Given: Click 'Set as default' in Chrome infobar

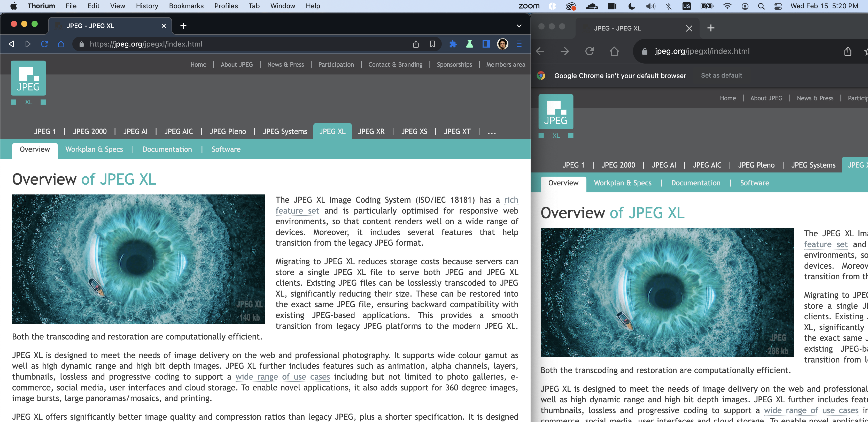Looking at the screenshot, I should [x=722, y=76].
